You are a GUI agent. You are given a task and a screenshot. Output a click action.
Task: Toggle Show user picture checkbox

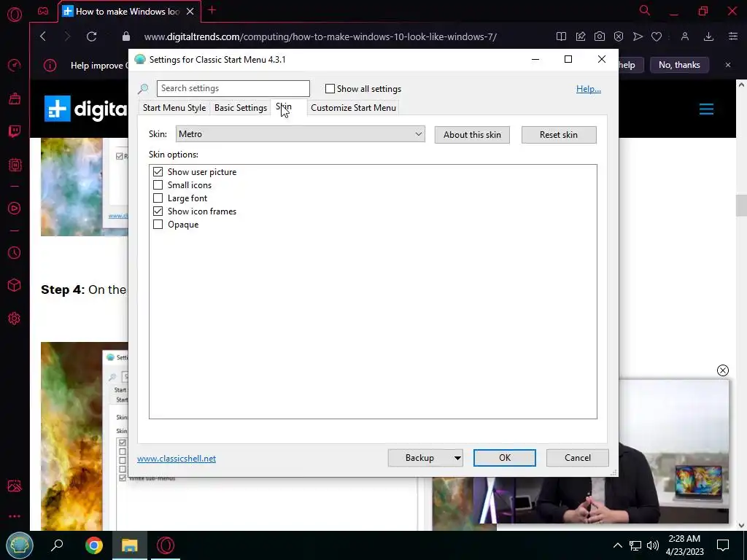(158, 171)
